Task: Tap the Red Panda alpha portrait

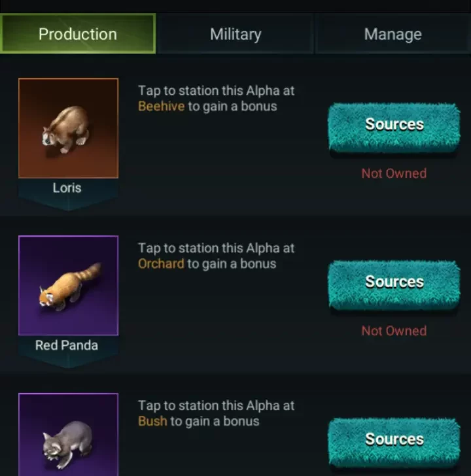Action: coord(68,286)
